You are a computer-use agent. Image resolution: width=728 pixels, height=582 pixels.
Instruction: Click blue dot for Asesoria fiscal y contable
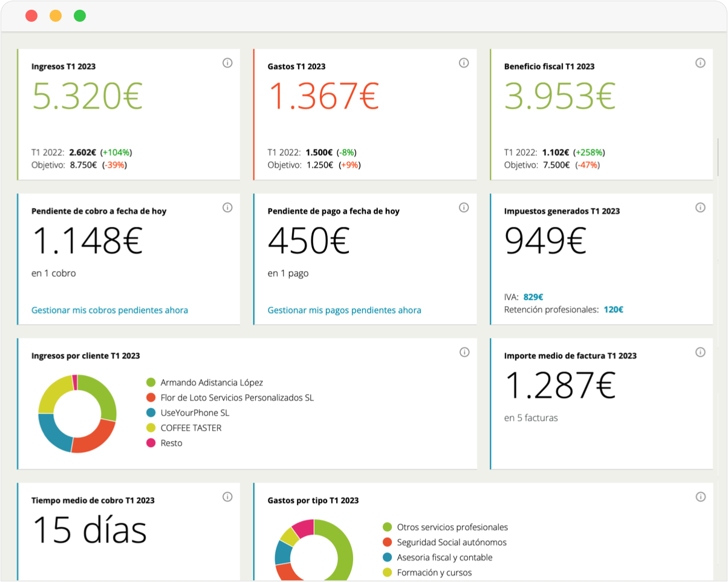point(388,557)
